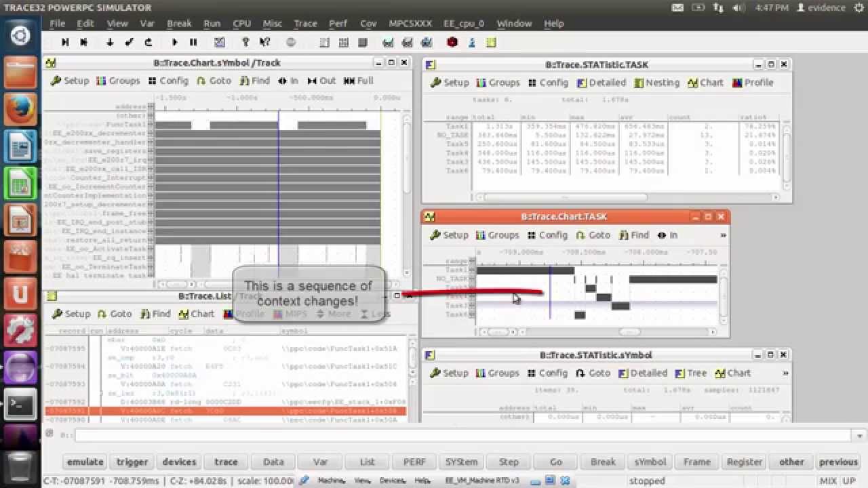
Task: Click Config in Trace.Chart.sYmbol window
Action: tap(167, 81)
